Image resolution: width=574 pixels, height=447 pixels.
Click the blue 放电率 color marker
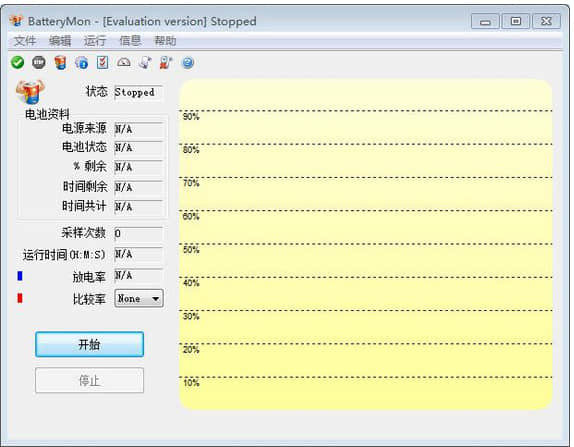tap(20, 276)
